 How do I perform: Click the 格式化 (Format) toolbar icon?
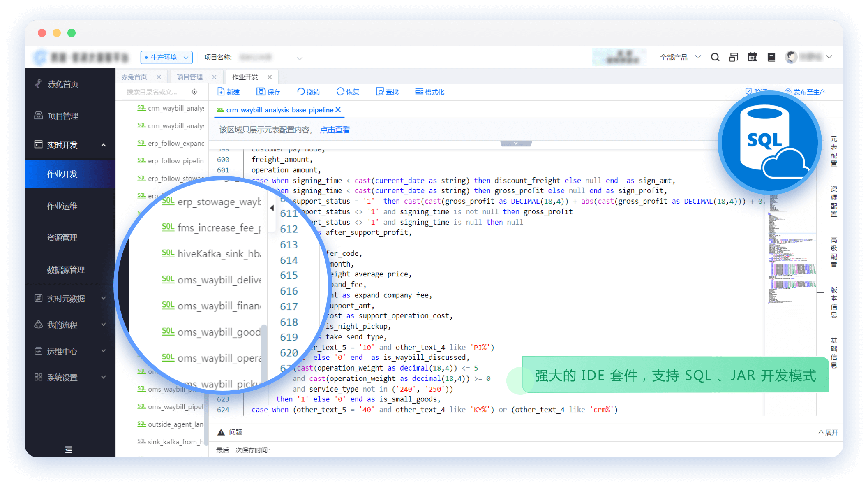pyautogui.click(x=419, y=92)
